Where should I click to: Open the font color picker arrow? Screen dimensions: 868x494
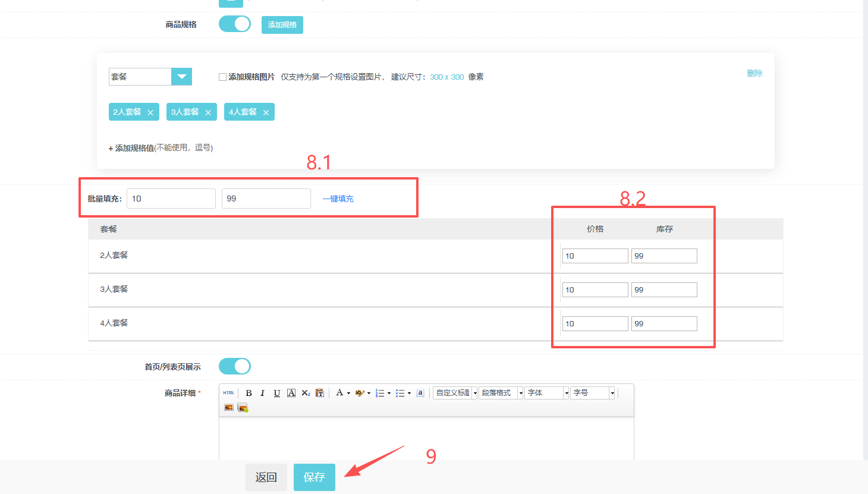(348, 393)
